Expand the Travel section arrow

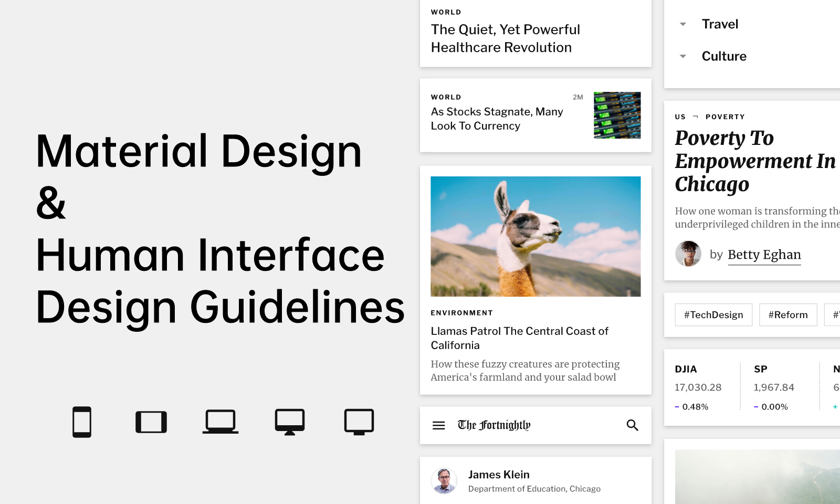pos(683,24)
